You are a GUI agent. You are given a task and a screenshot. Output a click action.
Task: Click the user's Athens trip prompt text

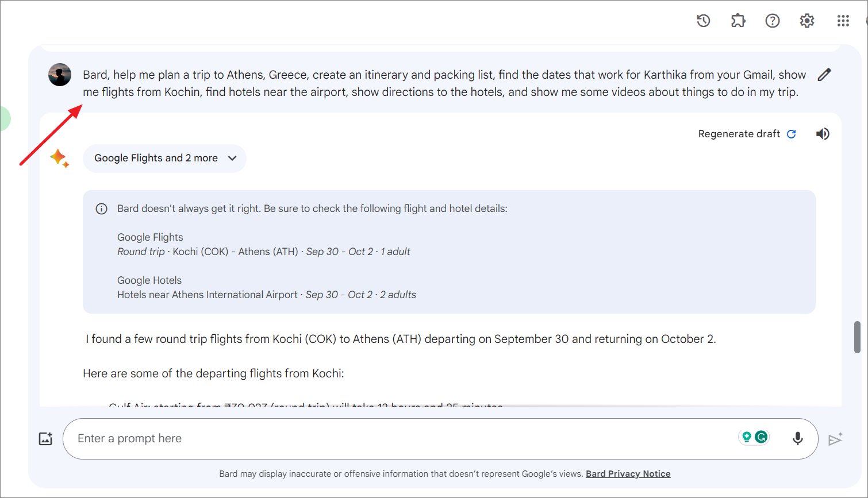444,83
